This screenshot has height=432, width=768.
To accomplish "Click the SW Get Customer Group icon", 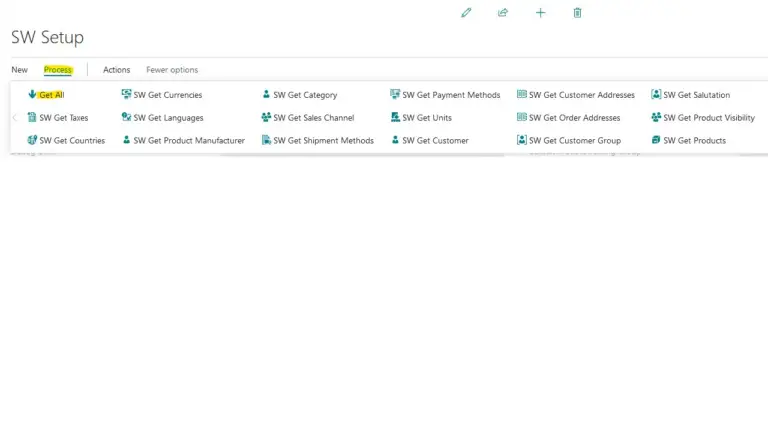I will (522, 140).
